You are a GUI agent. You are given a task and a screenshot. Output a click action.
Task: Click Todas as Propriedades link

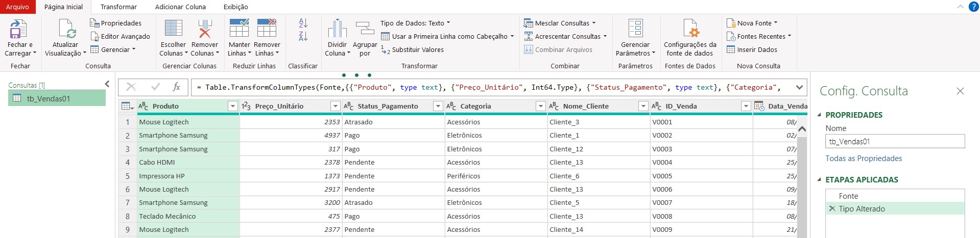pyautogui.click(x=864, y=158)
